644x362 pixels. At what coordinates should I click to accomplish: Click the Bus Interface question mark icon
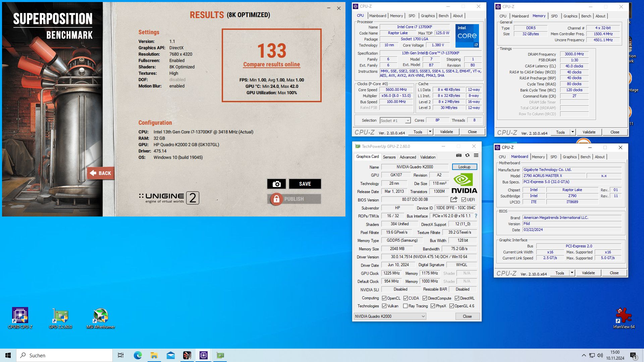pyautogui.click(x=476, y=216)
